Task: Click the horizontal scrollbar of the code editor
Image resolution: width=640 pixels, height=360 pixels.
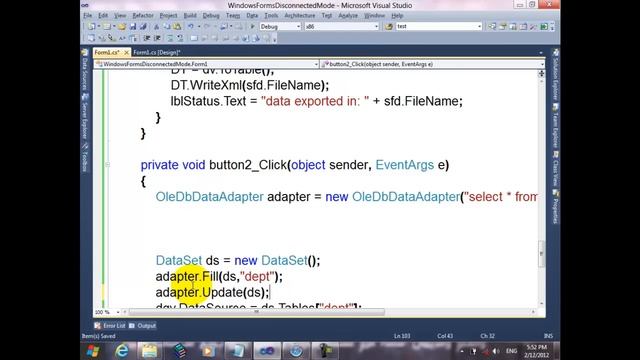Action: pyautogui.click(x=256, y=312)
